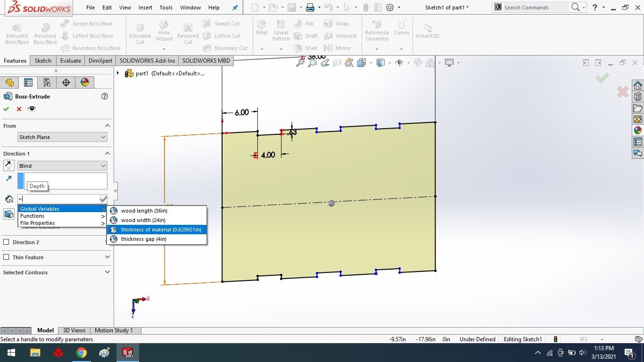Expand the Selected Contours section
644x362 pixels.
tap(107, 272)
